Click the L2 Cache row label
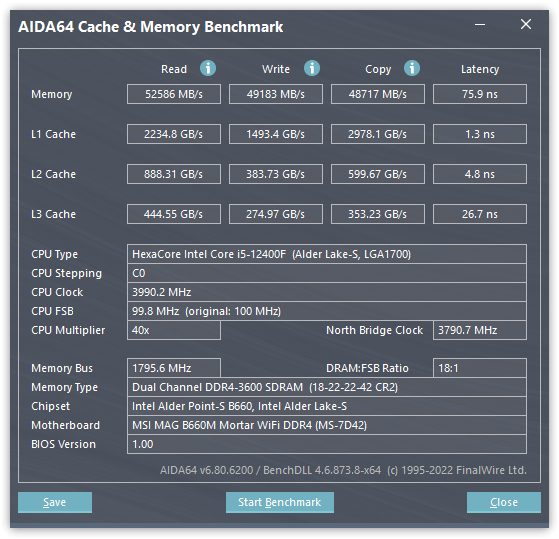Image resolution: width=559 pixels, height=539 pixels. pyautogui.click(x=53, y=174)
